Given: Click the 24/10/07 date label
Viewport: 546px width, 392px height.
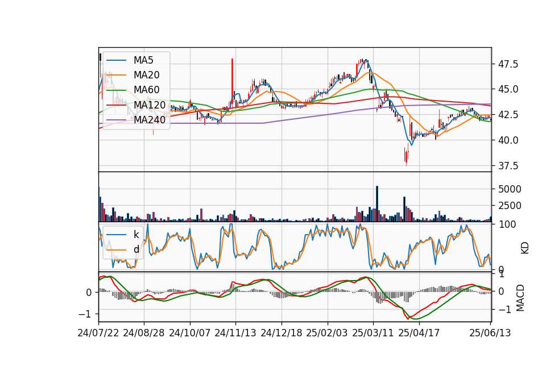Looking at the screenshot, I should point(190,333).
